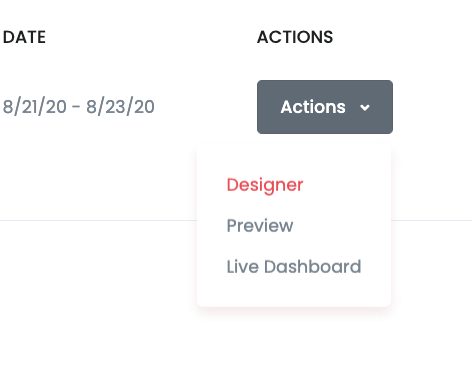The height and width of the screenshot is (366, 472).
Task: Click blank area above Designer in dropdown panel
Action: point(294,158)
